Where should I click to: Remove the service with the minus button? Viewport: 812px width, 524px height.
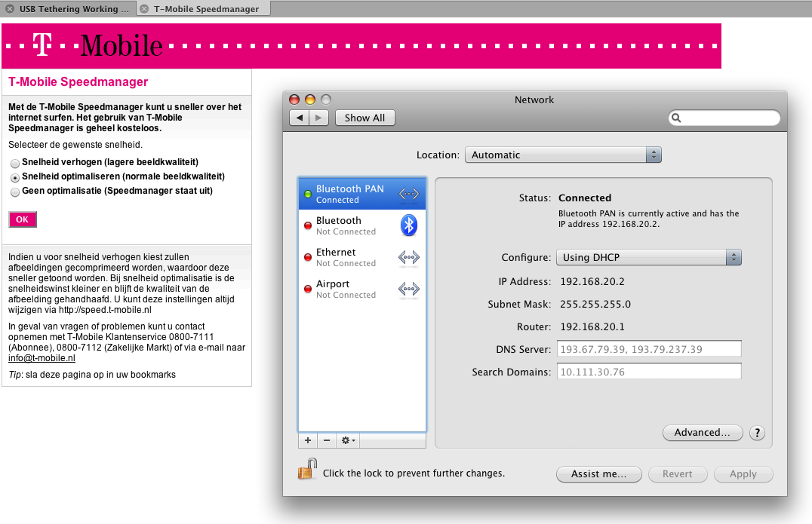point(326,440)
